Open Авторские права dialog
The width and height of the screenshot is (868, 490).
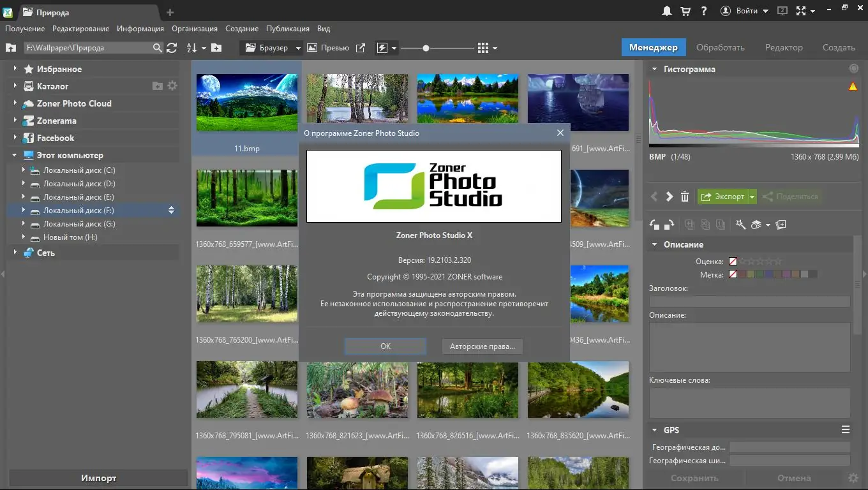point(482,346)
